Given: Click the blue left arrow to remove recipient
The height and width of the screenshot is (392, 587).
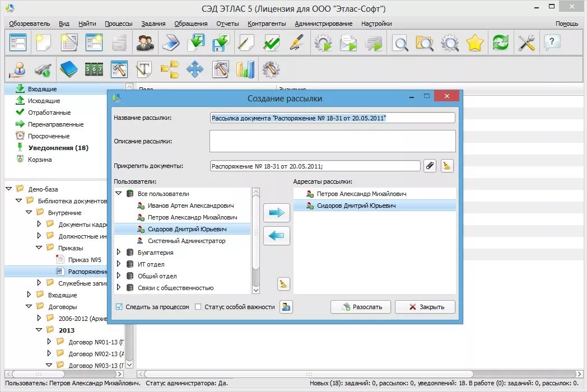Looking at the screenshot, I should tap(277, 236).
